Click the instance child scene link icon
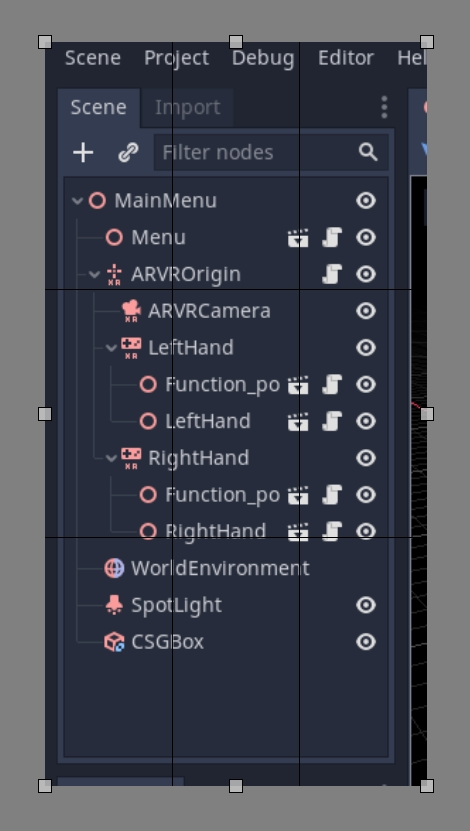The image size is (470, 831). pos(128,153)
